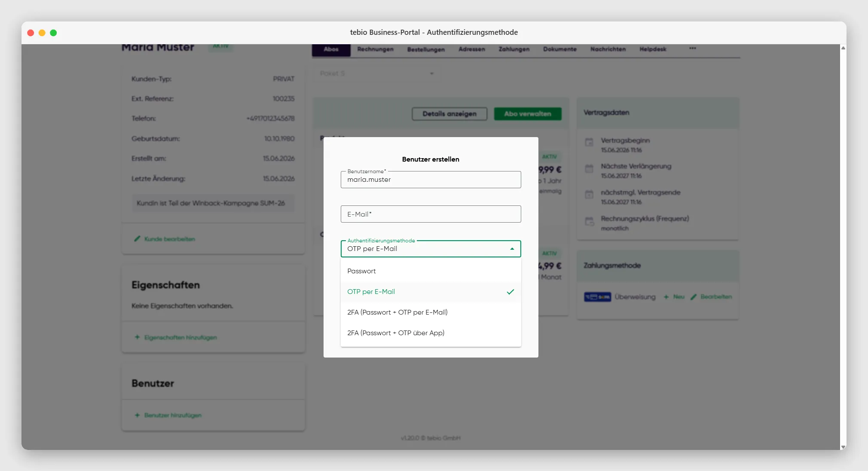Click the Vertragsdaten panel header
Image resolution: width=868 pixels, height=471 pixels.
(658, 113)
